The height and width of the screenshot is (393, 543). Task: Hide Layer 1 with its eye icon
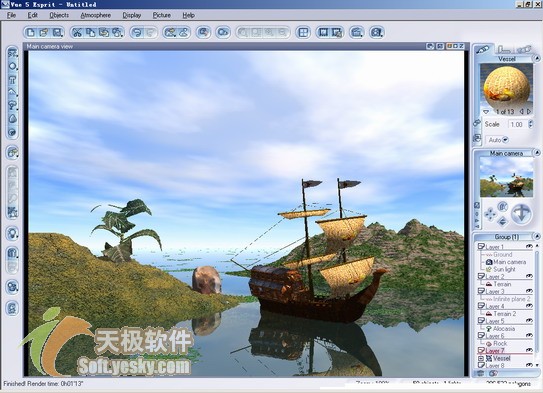(x=529, y=246)
